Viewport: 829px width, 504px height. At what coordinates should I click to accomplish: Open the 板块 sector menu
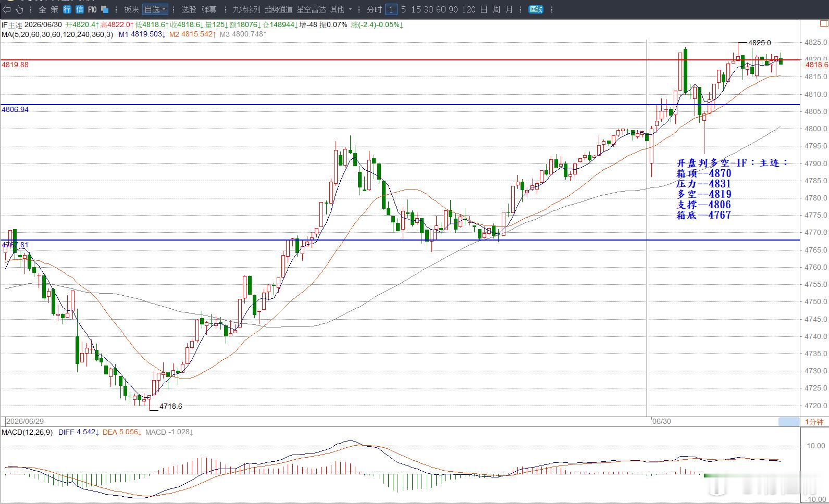(x=131, y=9)
